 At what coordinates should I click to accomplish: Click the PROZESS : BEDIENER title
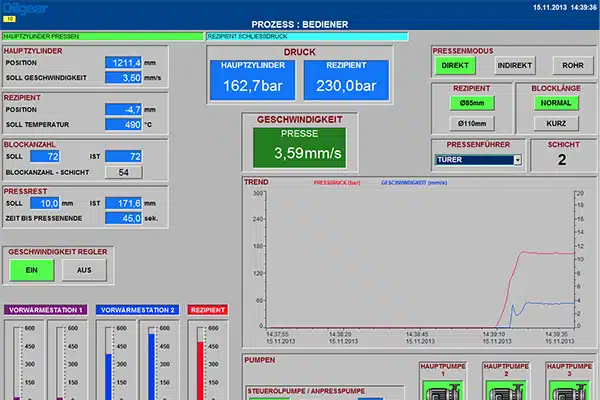click(x=300, y=24)
